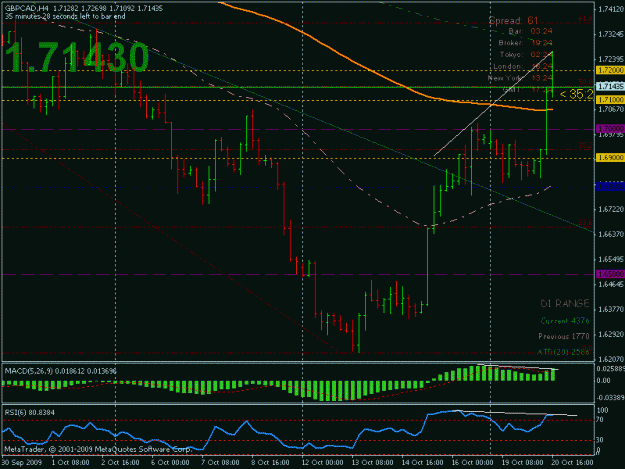Click the MetaTrader MetaQuotes copyright text
The height and width of the screenshot is (469, 625).
click(98, 449)
